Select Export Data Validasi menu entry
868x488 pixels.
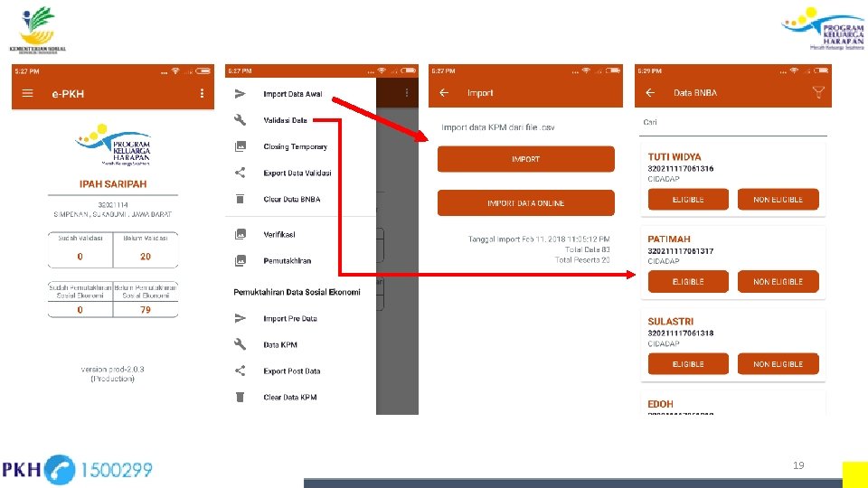(297, 173)
